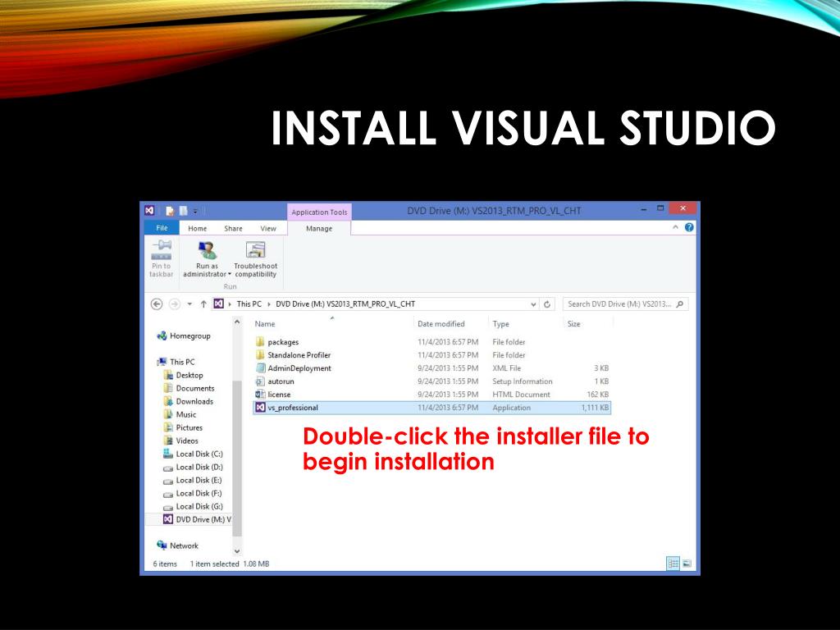Click the search magnifier icon
840x630 pixels.
click(680, 304)
